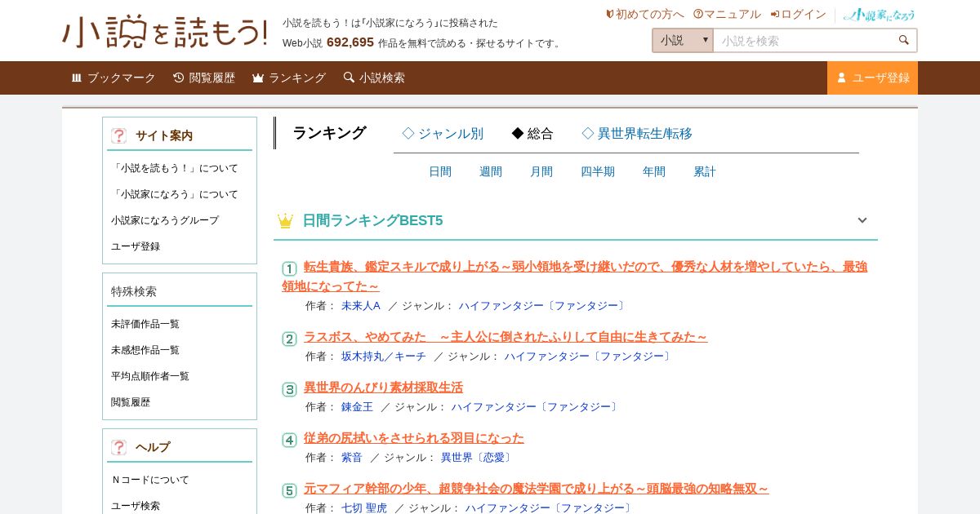The image size is (980, 514).
Task: Open novel 転生貴族、鑑定スキルで成り上がる
Action: point(575,277)
